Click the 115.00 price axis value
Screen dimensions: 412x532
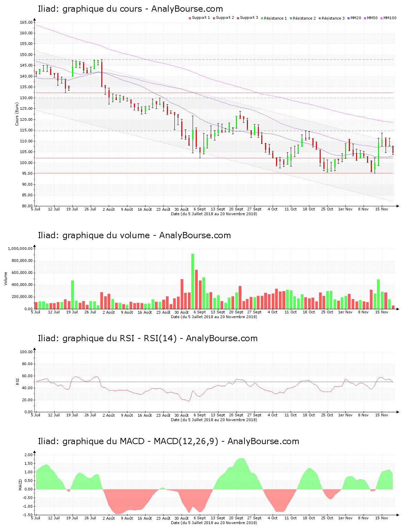(26, 130)
